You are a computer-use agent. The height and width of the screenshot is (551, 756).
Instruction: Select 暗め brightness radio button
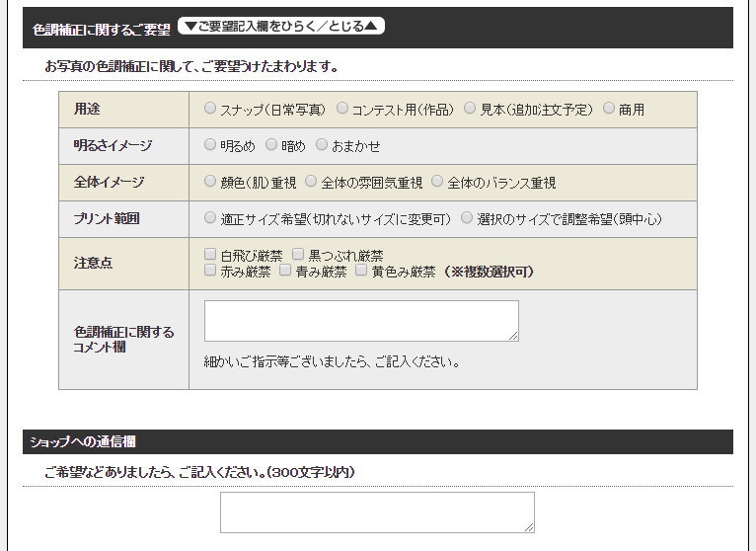pos(271,144)
